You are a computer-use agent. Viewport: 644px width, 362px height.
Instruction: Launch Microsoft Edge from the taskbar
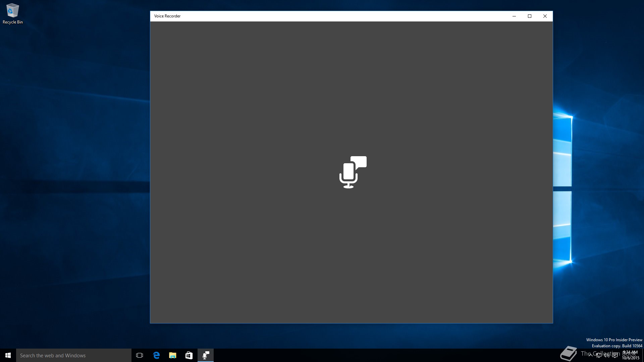(x=156, y=355)
